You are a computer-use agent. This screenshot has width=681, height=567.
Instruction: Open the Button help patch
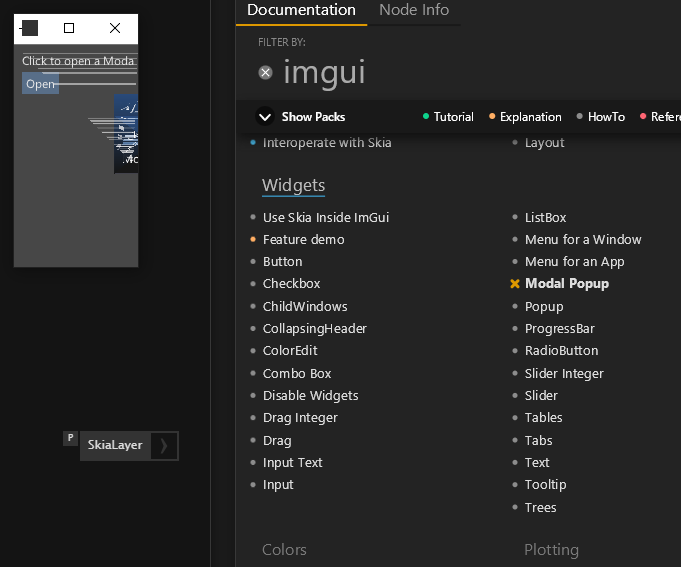pyautogui.click(x=282, y=262)
